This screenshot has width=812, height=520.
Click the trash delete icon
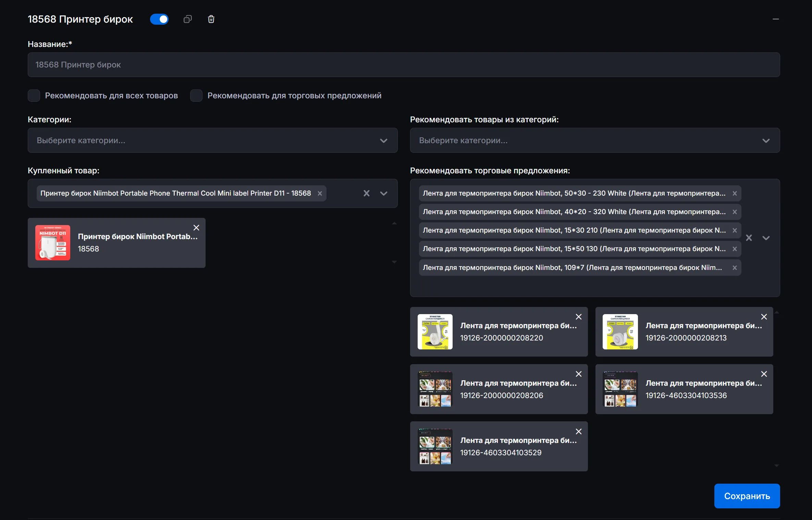(x=211, y=19)
